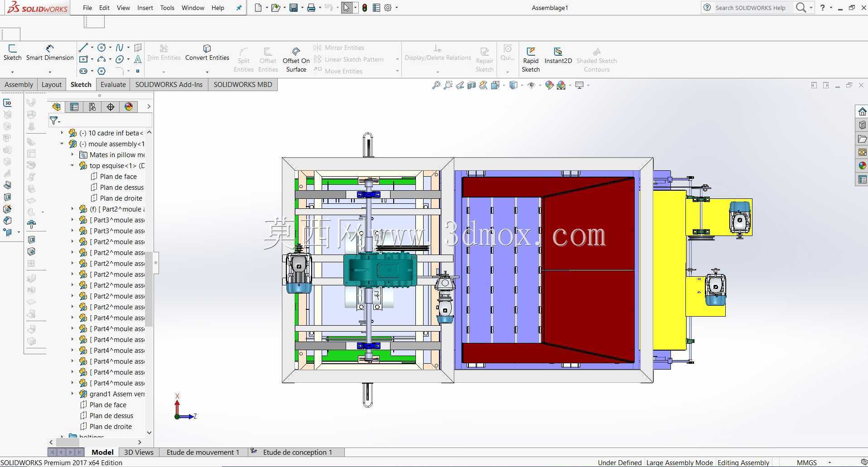Select the Line sketch tool
Screen dimensions: 868x467
tap(83, 48)
